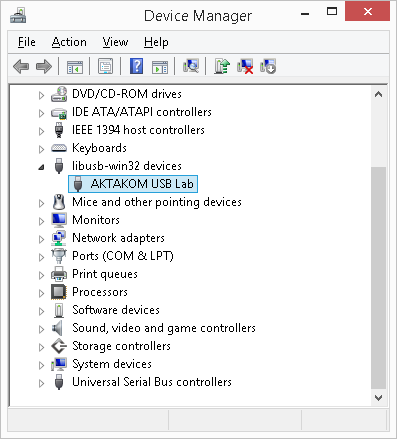
Task: Select the Processors category
Action: tap(100, 292)
